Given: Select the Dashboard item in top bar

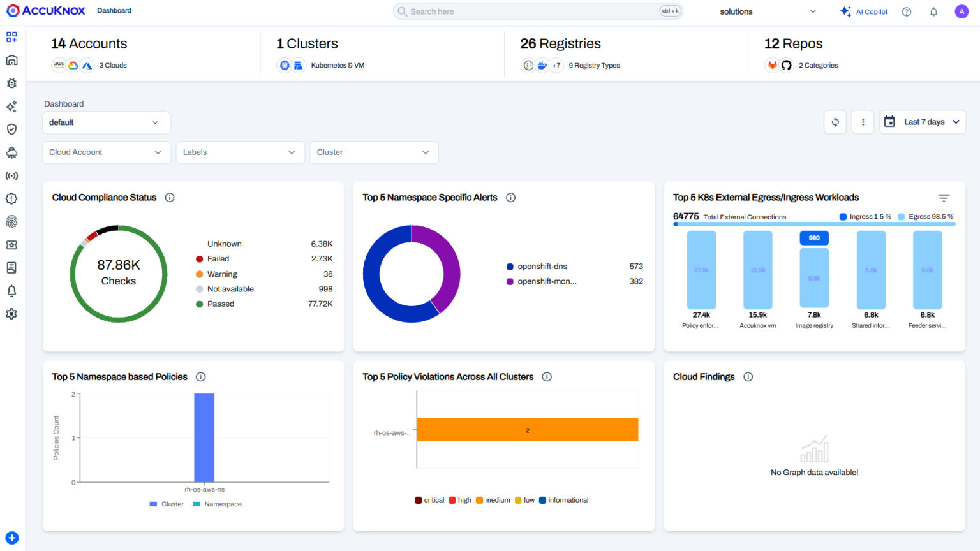Looking at the screenshot, I should 114,11.
